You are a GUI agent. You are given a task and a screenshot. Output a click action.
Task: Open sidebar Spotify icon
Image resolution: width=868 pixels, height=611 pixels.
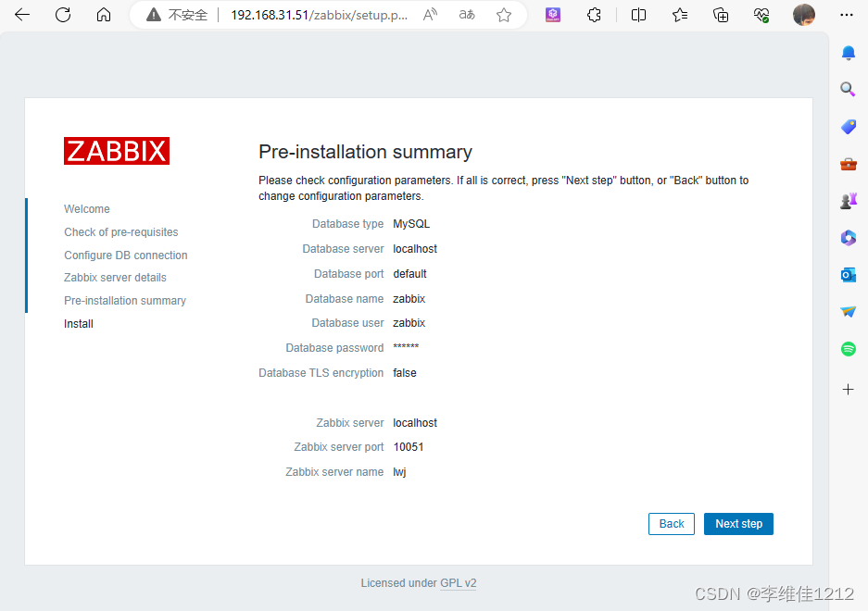848,349
